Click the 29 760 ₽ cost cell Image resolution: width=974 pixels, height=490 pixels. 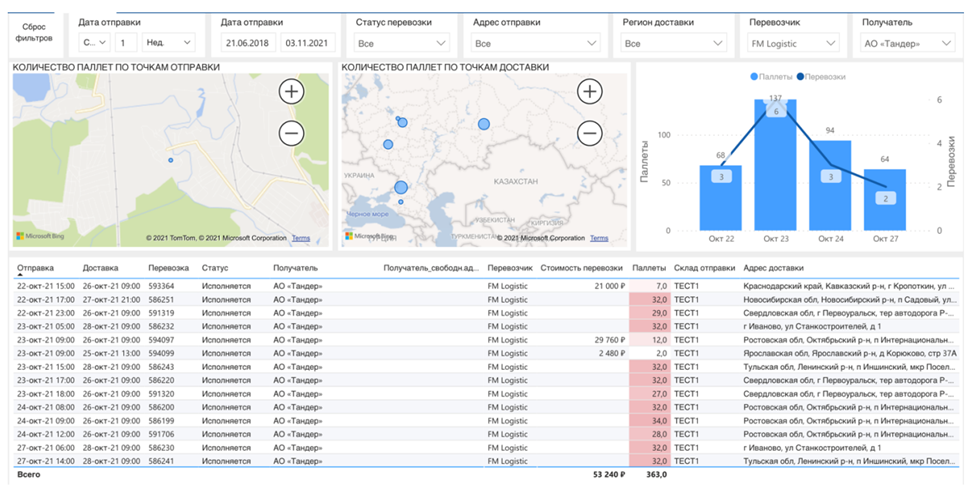[609, 340]
